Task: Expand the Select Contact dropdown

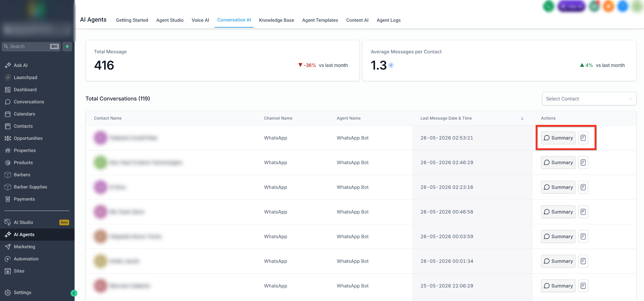Action: (589, 99)
